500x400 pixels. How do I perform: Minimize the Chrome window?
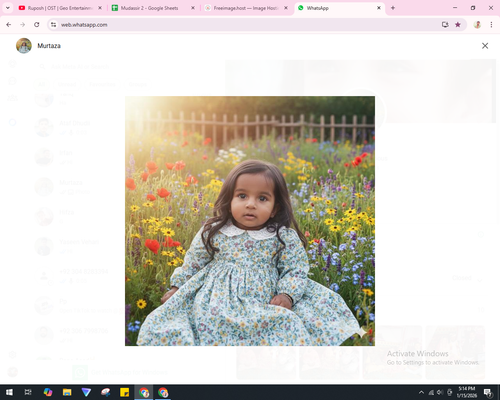[x=455, y=8]
